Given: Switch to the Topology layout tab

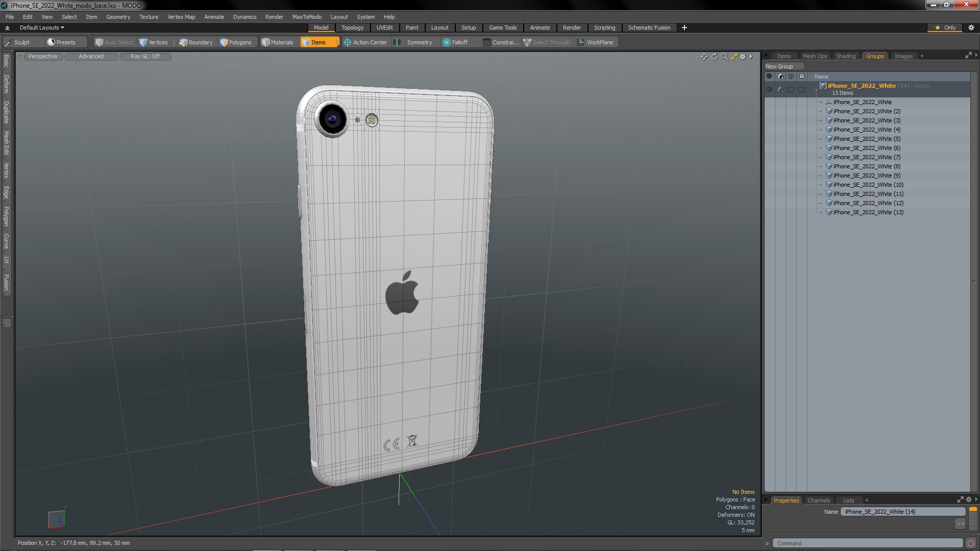Looking at the screenshot, I should [352, 28].
